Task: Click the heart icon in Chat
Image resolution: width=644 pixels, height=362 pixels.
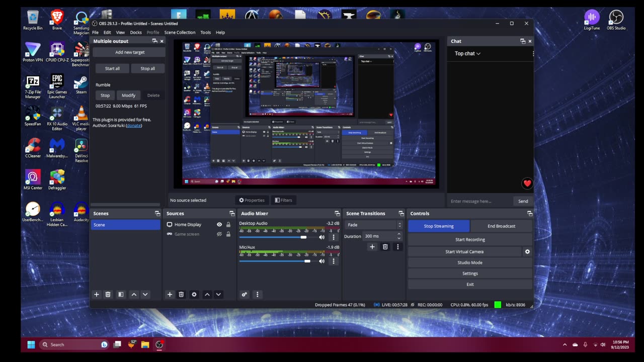Action: 527,184
